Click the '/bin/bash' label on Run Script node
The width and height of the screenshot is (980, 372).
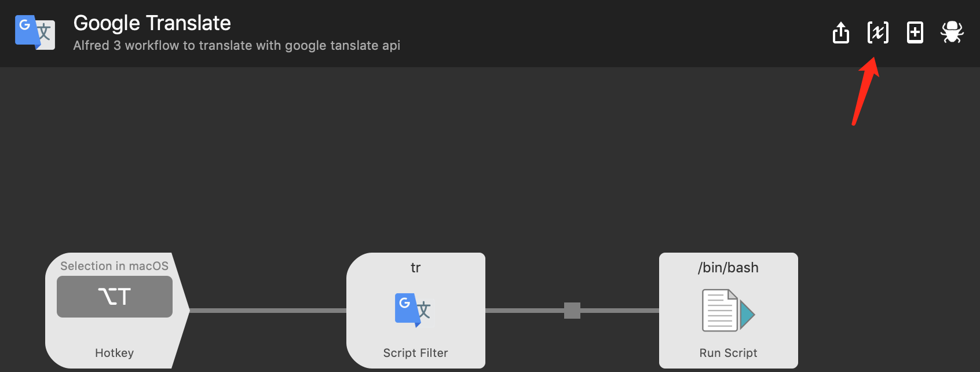coord(728,268)
